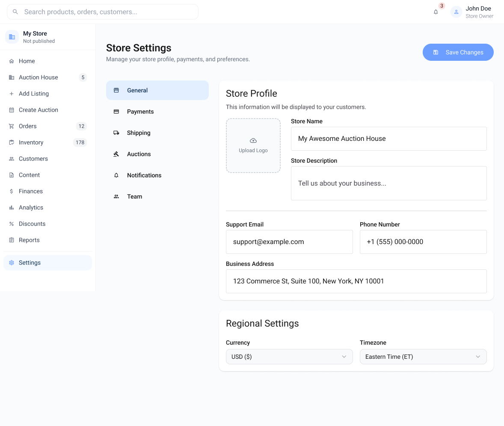Click the Store Settings page heading
This screenshot has height=426, width=504.
pos(139,48)
